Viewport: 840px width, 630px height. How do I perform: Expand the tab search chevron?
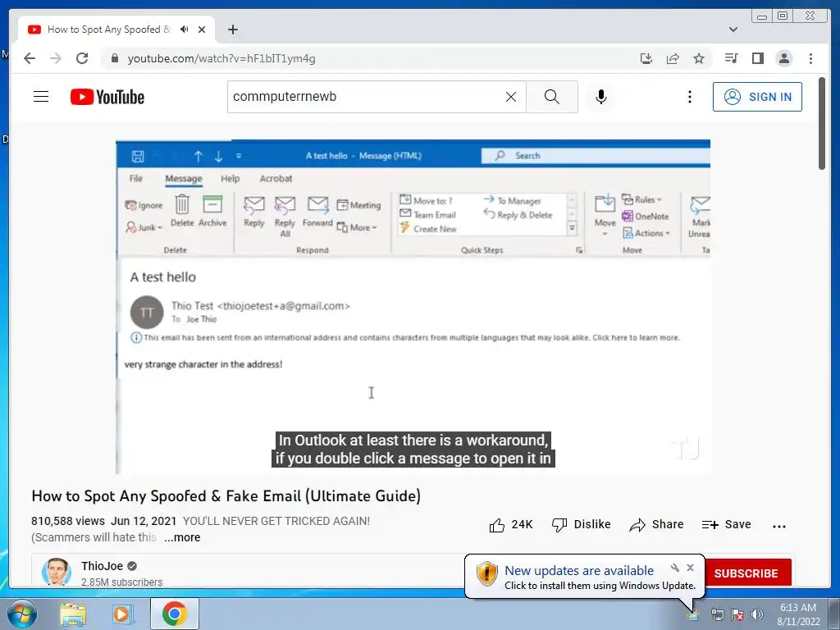point(733,30)
